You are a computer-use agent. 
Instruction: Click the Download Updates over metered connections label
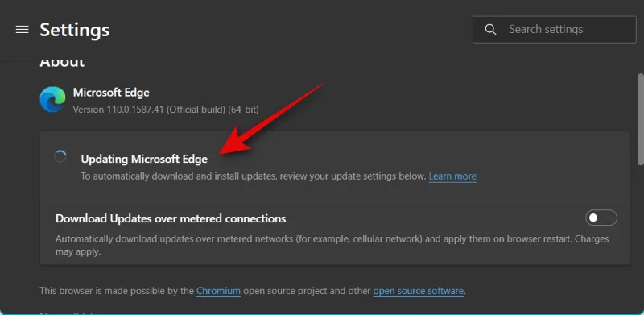(171, 218)
